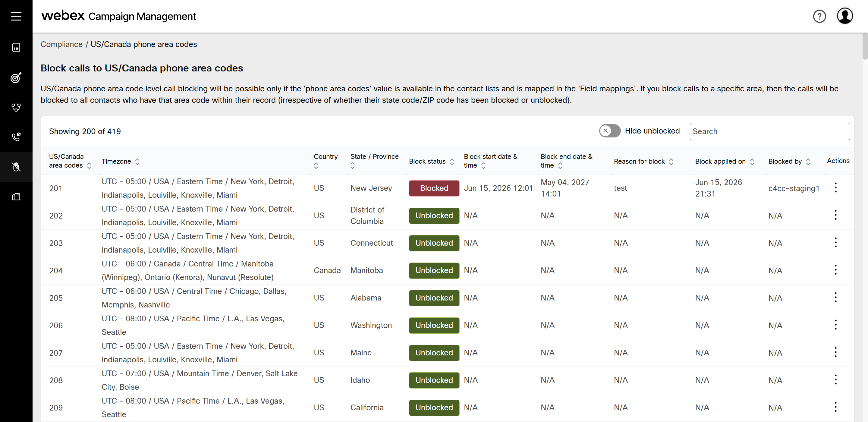
Task: Open the help question mark icon
Action: pos(819,16)
